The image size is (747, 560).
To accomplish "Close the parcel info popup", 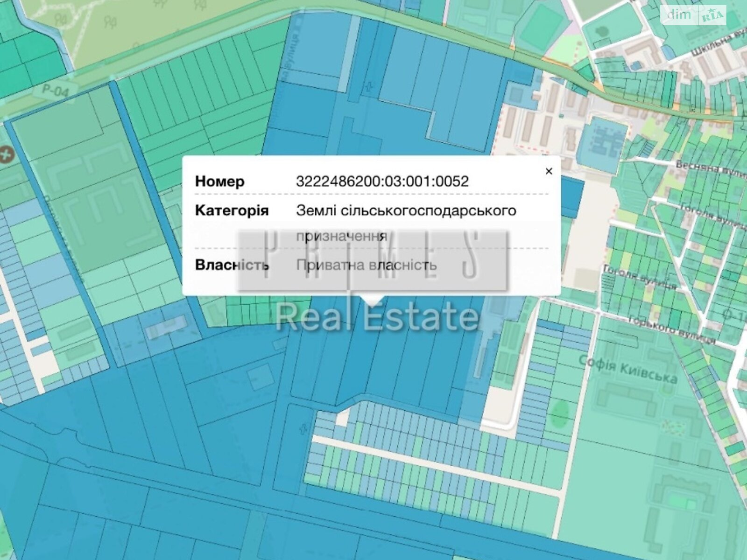I will (549, 171).
